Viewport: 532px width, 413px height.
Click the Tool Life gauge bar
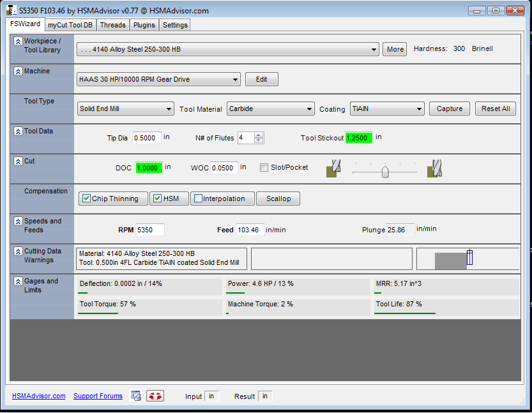pyautogui.click(x=446, y=307)
